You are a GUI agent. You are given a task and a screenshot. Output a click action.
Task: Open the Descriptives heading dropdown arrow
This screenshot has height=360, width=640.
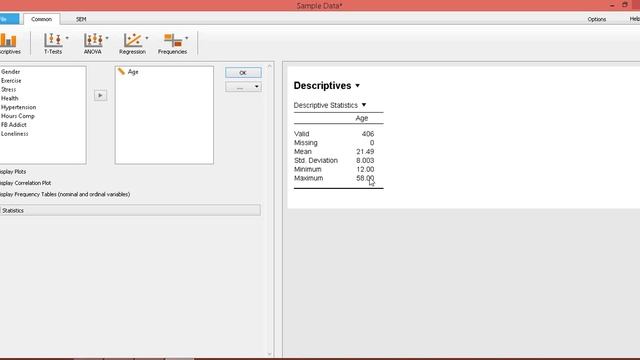pos(358,86)
